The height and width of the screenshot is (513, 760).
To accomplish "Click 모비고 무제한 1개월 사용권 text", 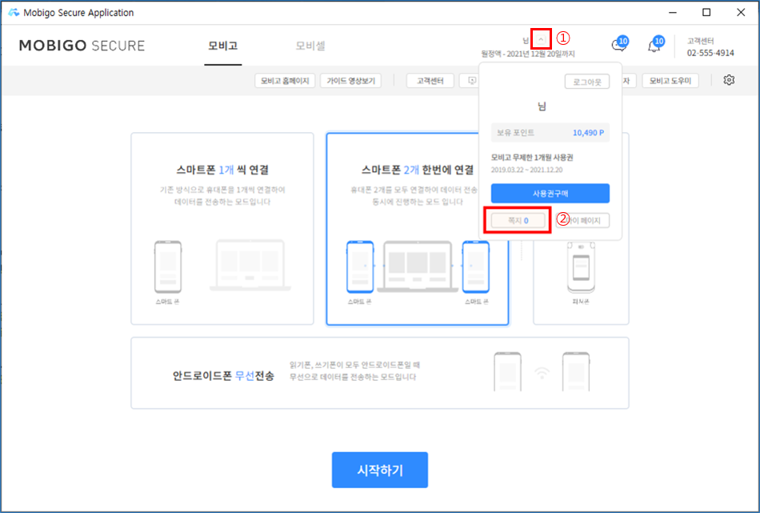I will pos(532,158).
